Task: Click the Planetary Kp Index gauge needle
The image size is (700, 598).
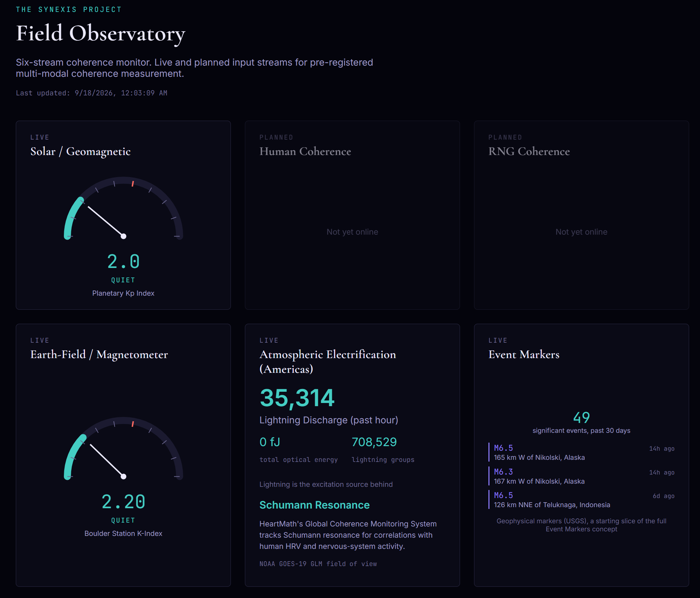Action: tap(106, 221)
